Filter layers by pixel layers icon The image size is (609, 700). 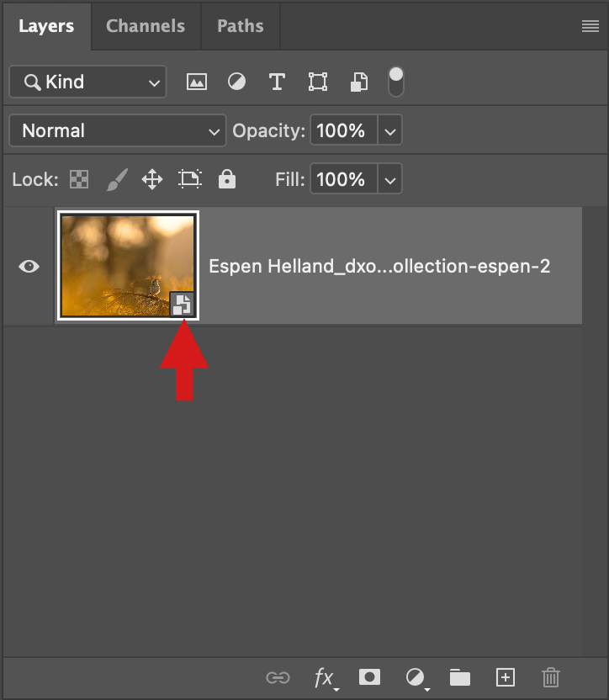coord(197,82)
